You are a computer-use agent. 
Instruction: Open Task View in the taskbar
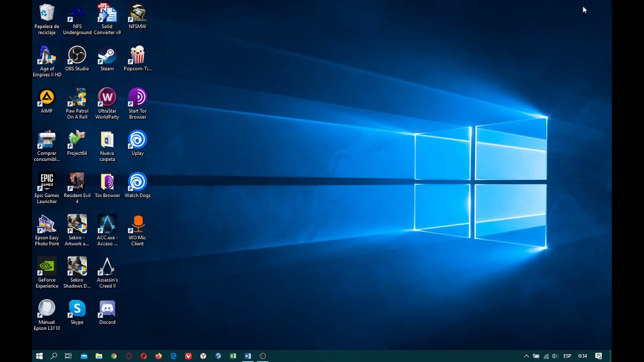pos(68,356)
